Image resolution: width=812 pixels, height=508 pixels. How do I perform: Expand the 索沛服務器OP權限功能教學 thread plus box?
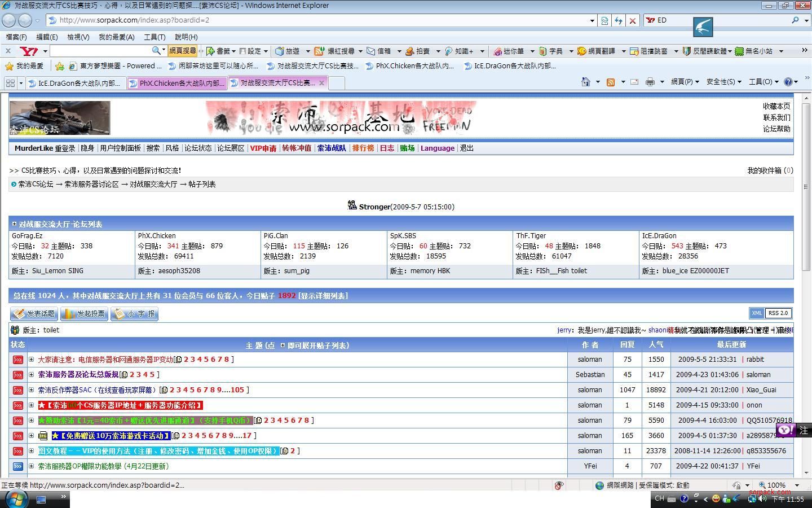point(32,466)
